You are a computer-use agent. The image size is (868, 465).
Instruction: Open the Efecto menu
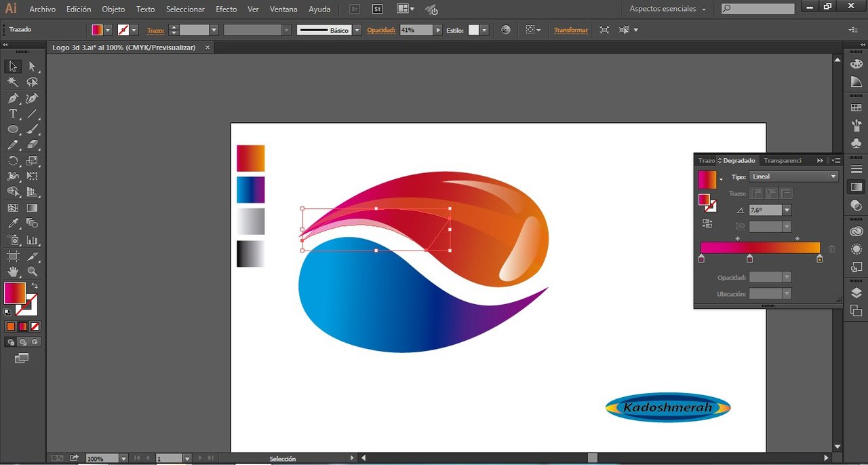pos(226,10)
